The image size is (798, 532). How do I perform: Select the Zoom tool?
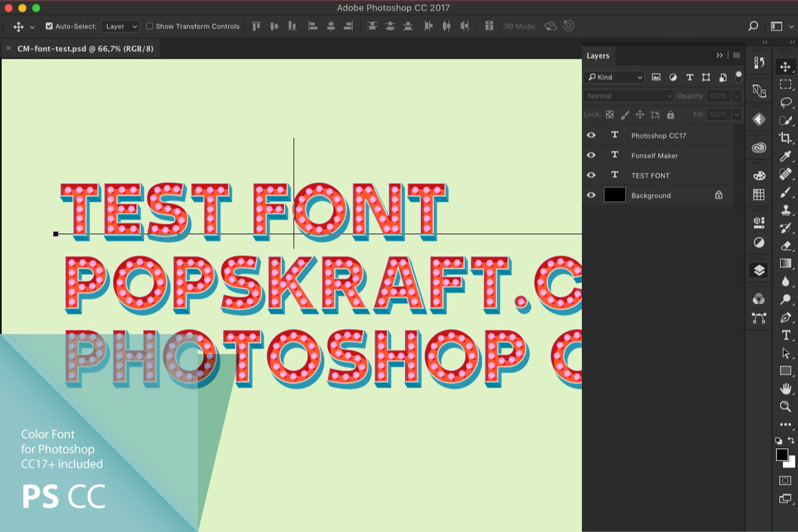[785, 406]
